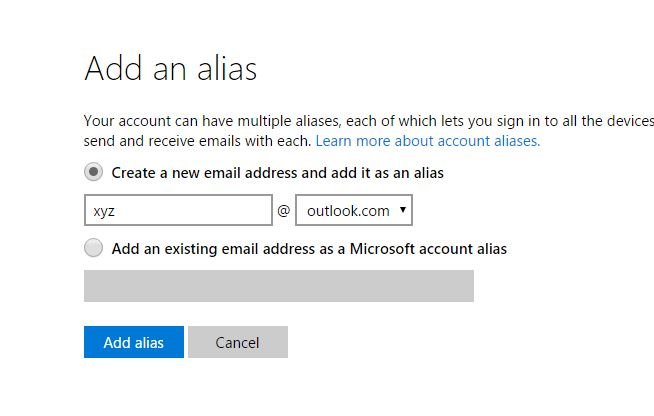Click the 'Your account can have multiple aliases' text
Viewport: 654px width, 416px height.
tap(240, 121)
